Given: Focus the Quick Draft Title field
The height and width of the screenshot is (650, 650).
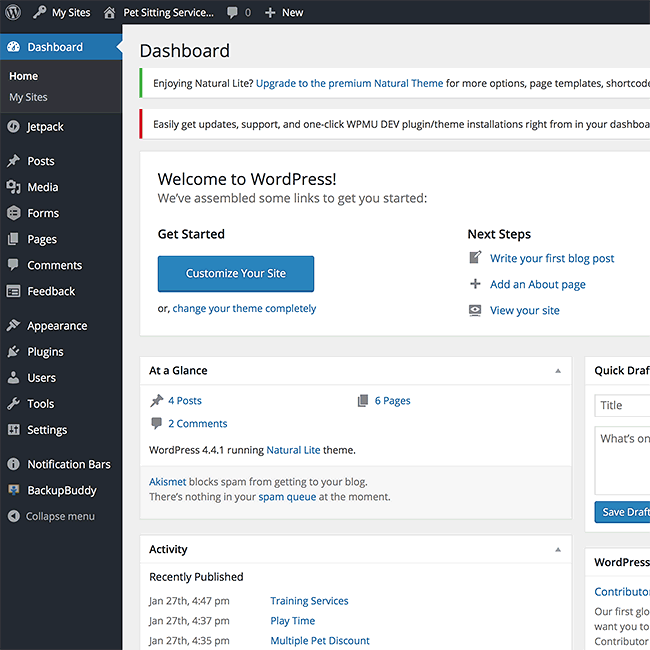Looking at the screenshot, I should tap(622, 405).
